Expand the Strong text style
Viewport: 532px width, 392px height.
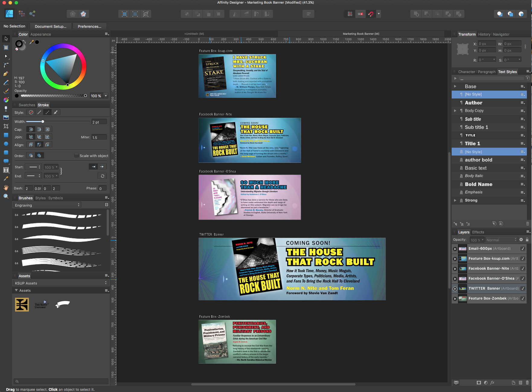[455, 200]
